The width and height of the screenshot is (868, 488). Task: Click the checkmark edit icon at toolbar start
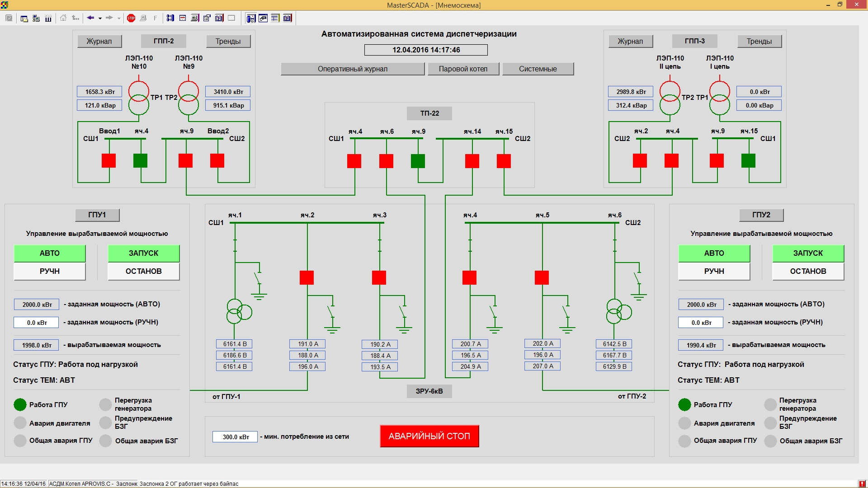click(x=9, y=18)
